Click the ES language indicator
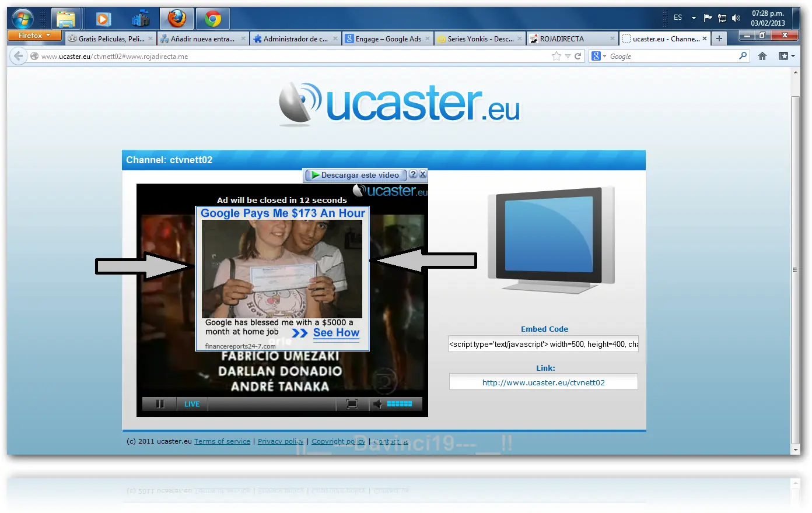This screenshot has height=513, width=812. coord(678,17)
